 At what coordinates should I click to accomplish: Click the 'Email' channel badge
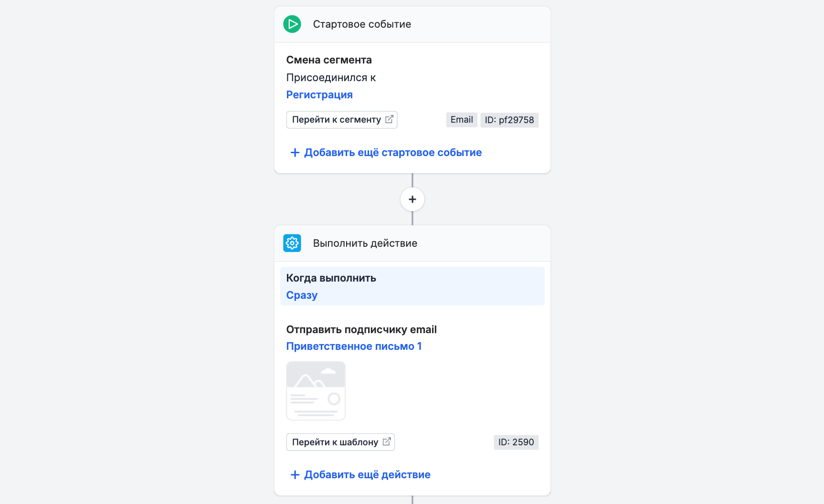(462, 120)
